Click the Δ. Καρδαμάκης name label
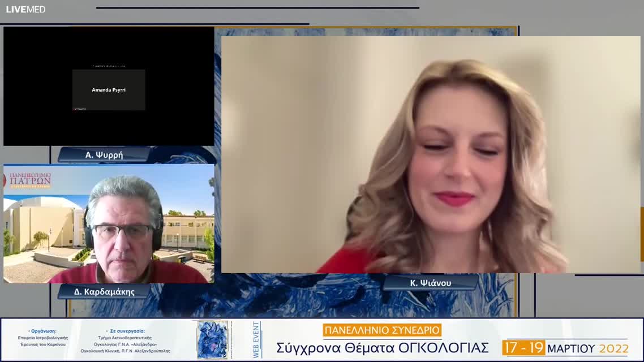This screenshot has height=362, width=644. tap(104, 292)
